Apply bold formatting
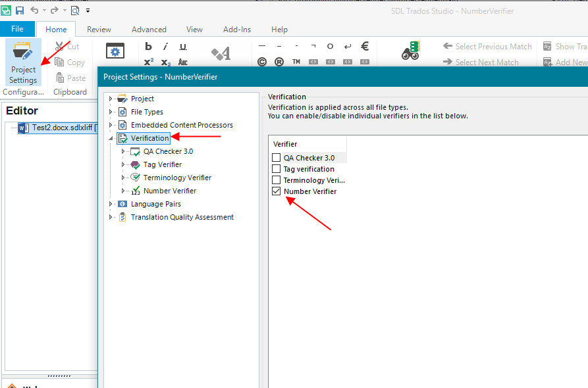 149,47
